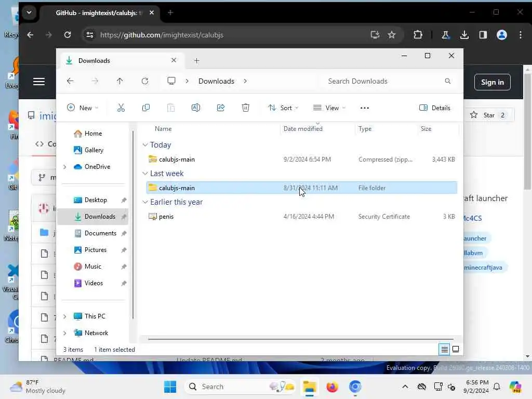Expand the breadcrumb chevron after Downloads

(245, 81)
